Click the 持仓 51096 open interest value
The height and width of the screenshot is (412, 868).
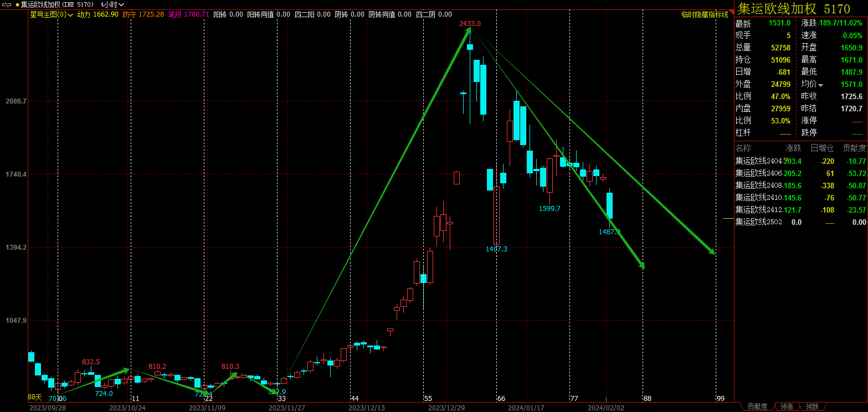[x=780, y=60]
